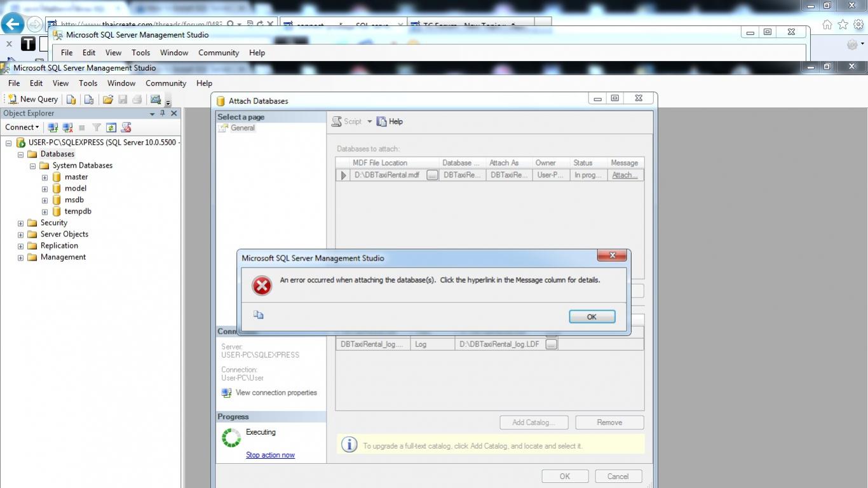
Task: Open the Connect dropdown in Object Explorer
Action: [22, 127]
